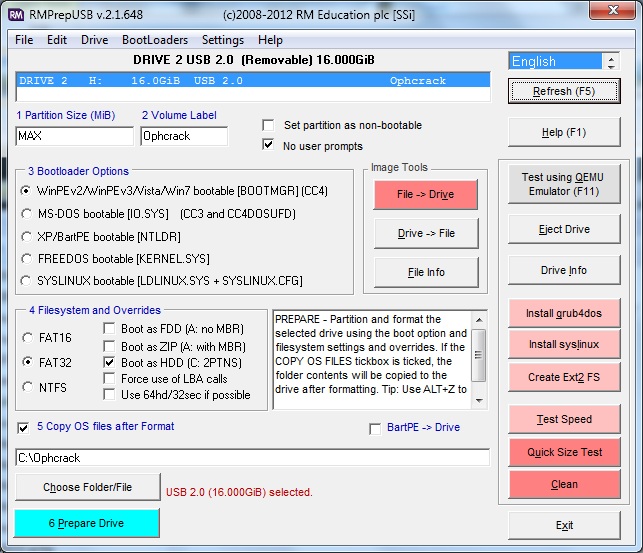Click scroll down arrow in PREPARE description box
This screenshot has height=553, width=643.
pos(479,400)
